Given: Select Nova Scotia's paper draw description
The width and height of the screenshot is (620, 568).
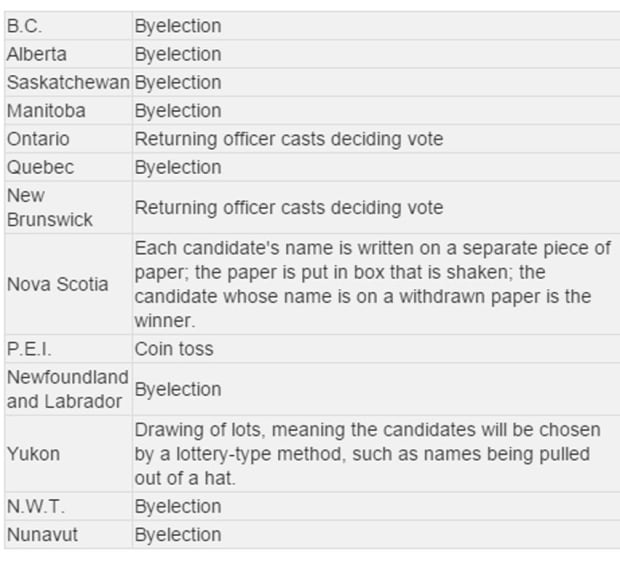Looking at the screenshot, I should pos(372,284).
